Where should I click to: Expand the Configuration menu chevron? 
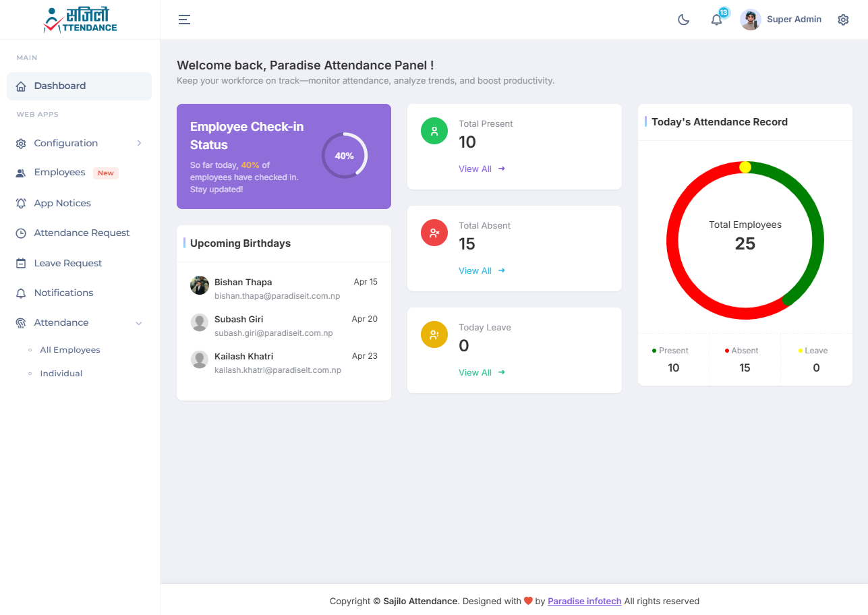click(x=139, y=143)
